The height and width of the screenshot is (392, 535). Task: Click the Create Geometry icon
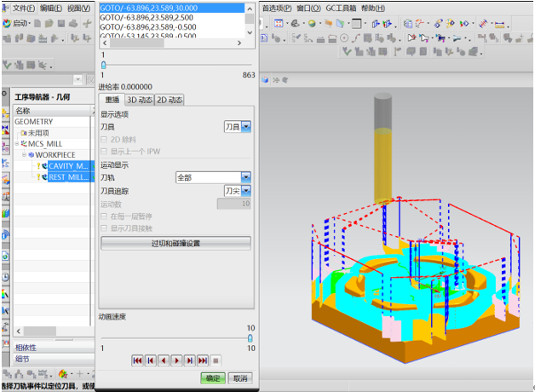click(31, 38)
